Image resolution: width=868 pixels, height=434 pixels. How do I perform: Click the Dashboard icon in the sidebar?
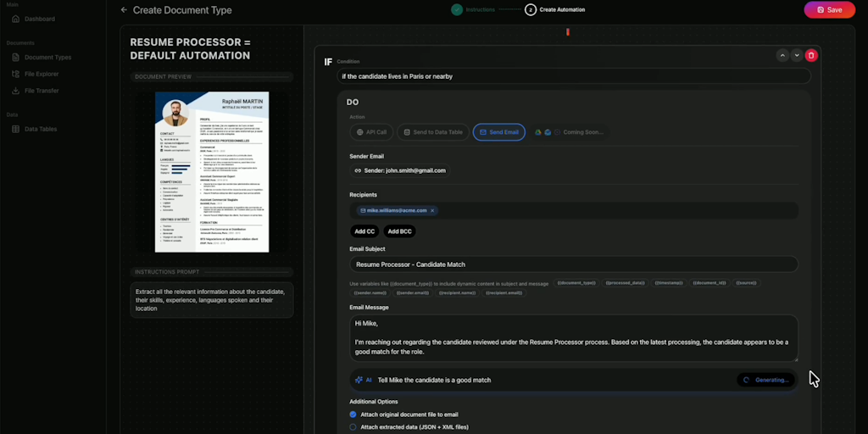pos(16,19)
